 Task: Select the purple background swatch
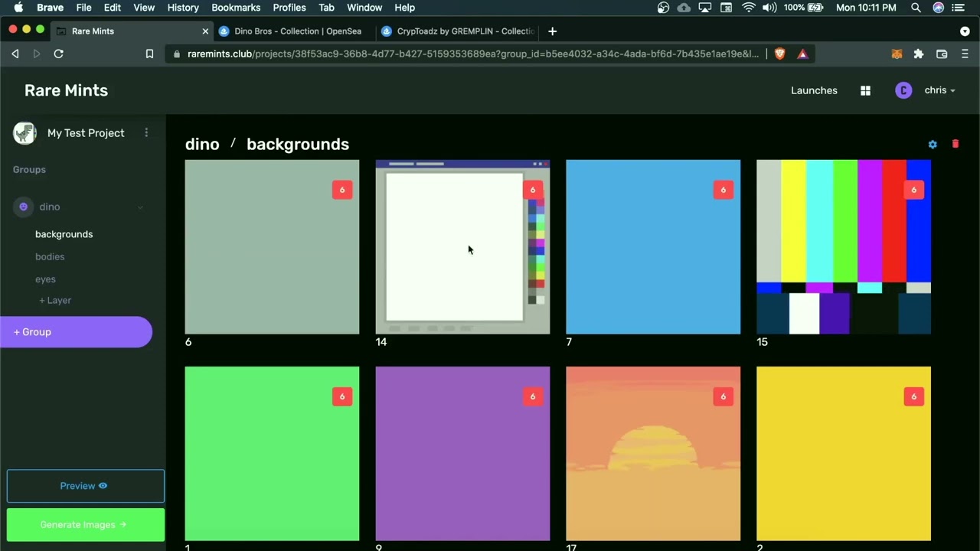pos(462,453)
